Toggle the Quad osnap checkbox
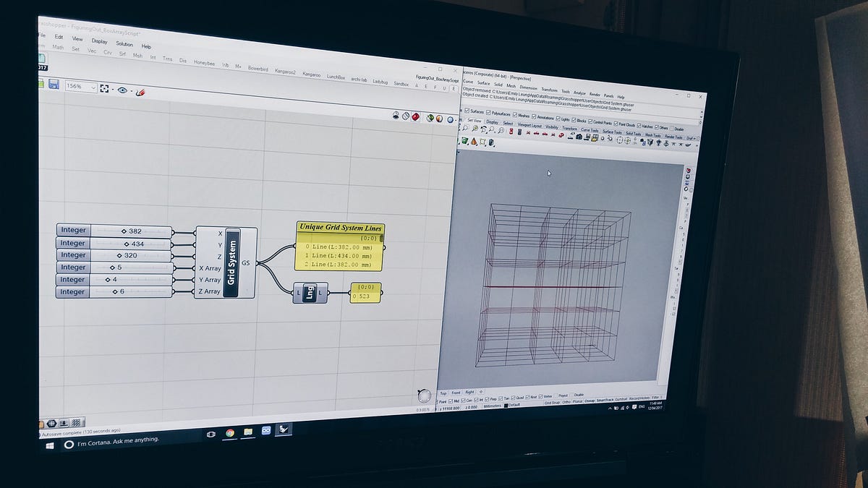 [513, 398]
